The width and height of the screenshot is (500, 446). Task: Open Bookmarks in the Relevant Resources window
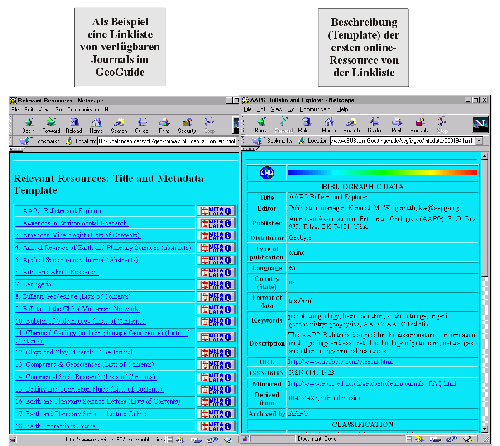point(39,141)
